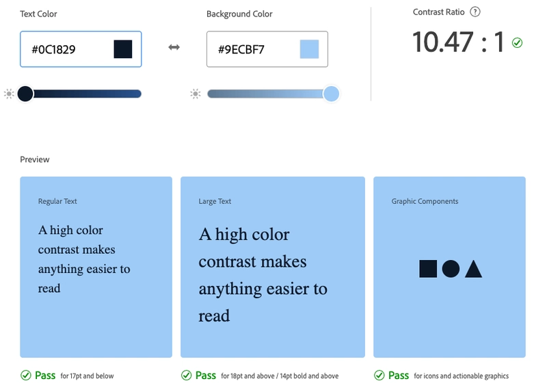This screenshot has height=392, width=547.
Task: Open the Contrast Ratio help icon
Action: 475,12
